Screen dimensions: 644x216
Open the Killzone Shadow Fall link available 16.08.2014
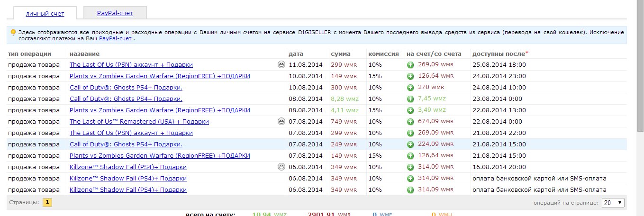[128, 167]
